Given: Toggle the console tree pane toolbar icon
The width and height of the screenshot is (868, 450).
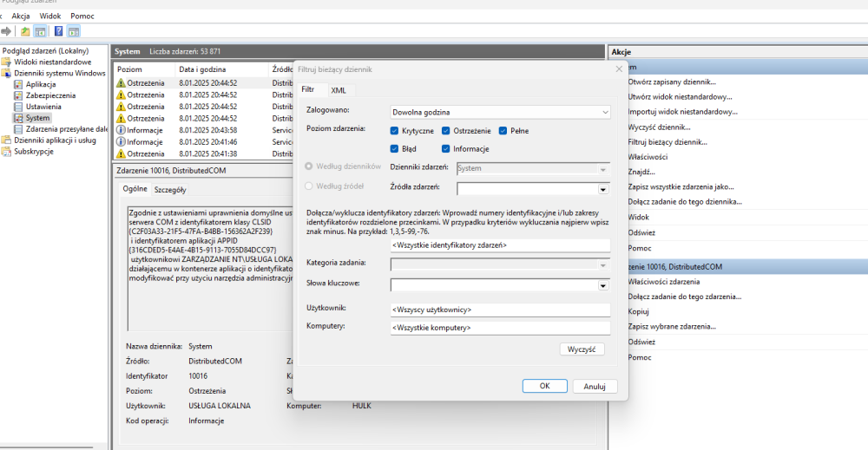Looking at the screenshot, I should (41, 31).
